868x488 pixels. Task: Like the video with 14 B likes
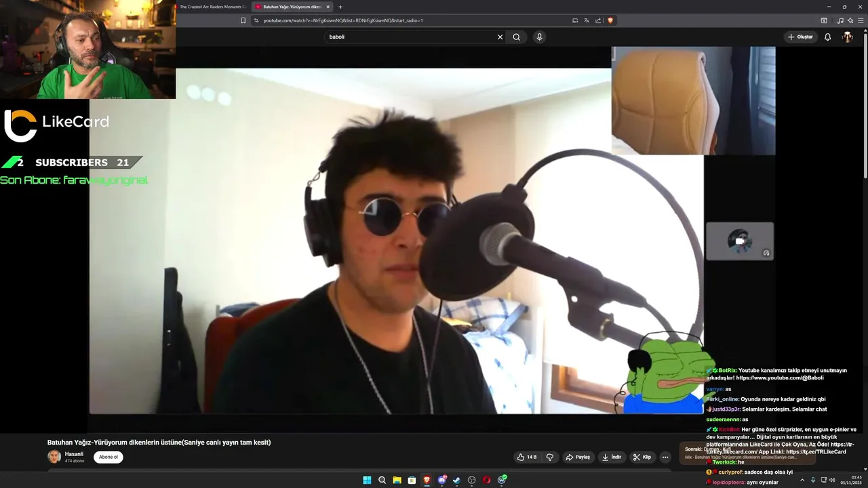click(527, 457)
